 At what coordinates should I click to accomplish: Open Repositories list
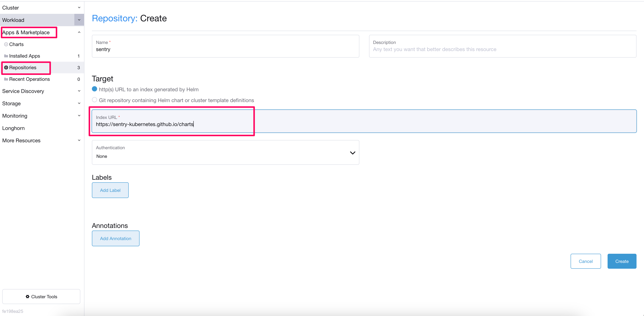(x=23, y=68)
